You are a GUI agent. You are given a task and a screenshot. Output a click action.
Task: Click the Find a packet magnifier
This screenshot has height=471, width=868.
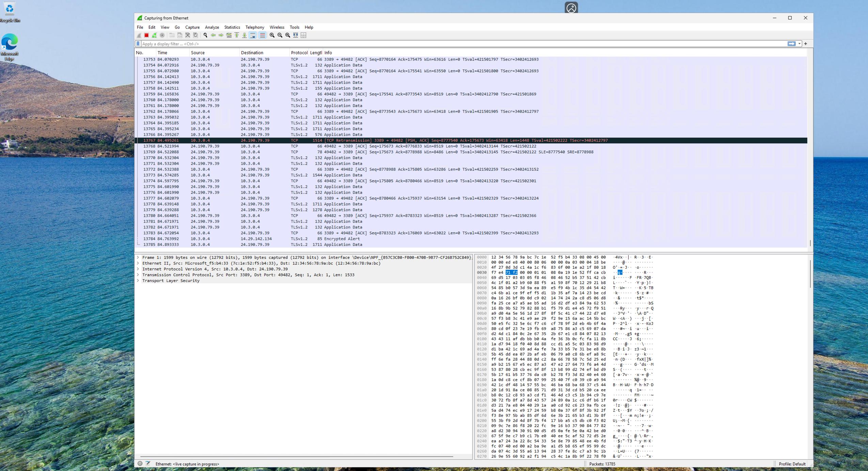(205, 35)
